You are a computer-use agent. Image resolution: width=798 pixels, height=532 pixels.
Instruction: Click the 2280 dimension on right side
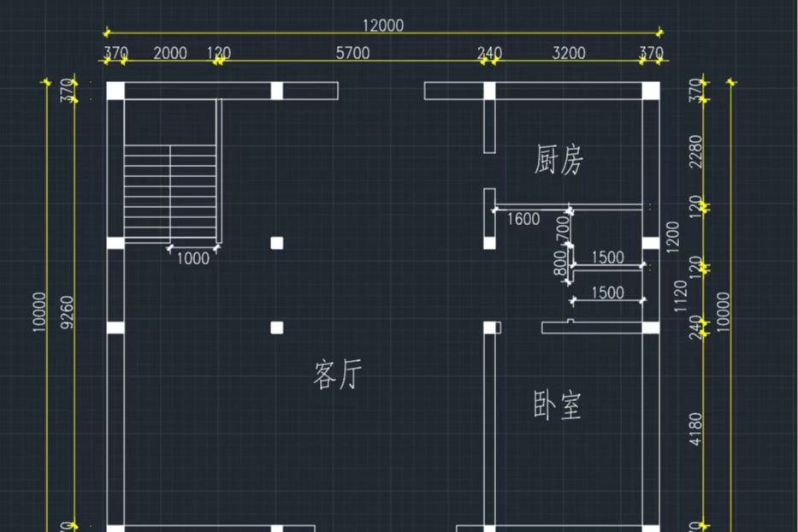(x=696, y=151)
